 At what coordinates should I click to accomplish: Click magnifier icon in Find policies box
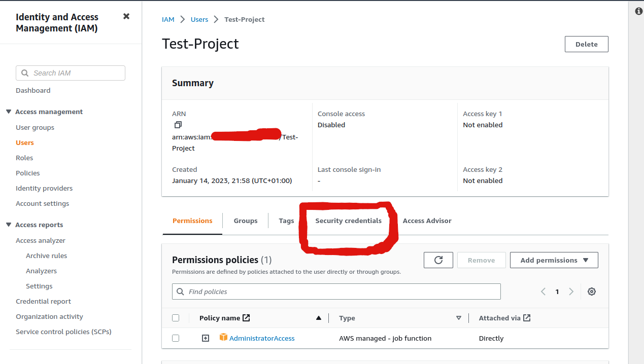coord(181,292)
